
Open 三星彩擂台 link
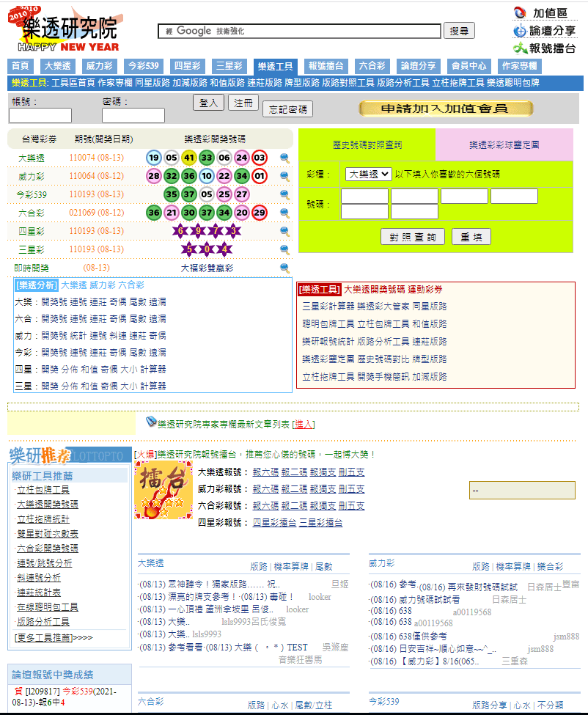pos(320,523)
